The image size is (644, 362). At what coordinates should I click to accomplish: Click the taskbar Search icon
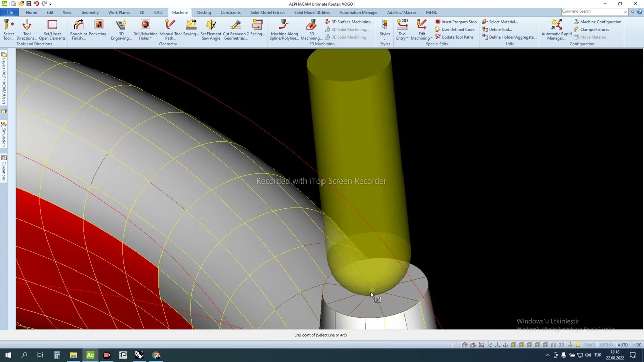tap(24, 355)
